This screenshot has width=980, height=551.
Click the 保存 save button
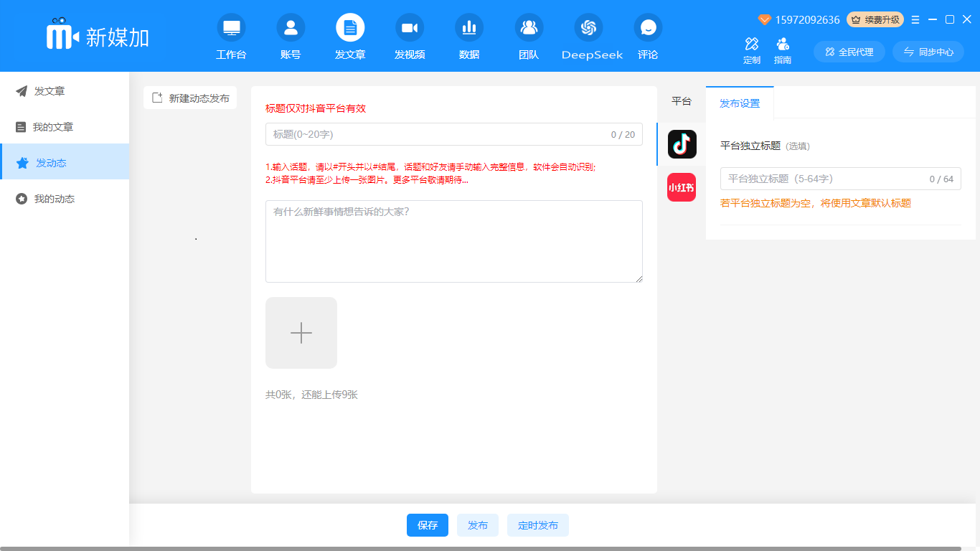point(428,525)
